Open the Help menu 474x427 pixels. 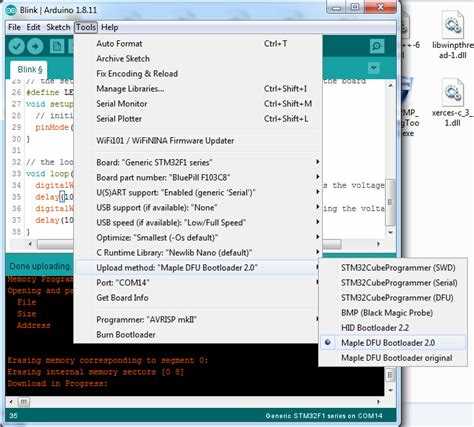point(109,27)
